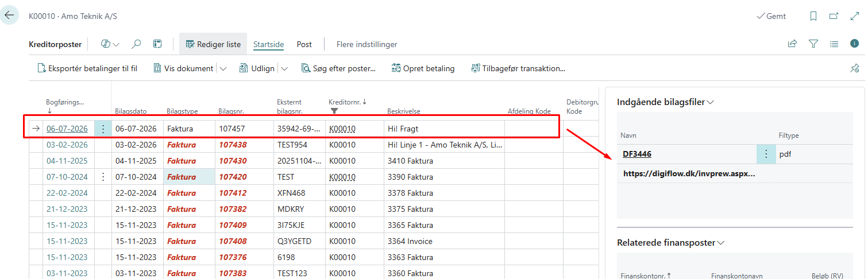Open the bookmark icon in header
The width and height of the screenshot is (868, 279).
pos(813,16)
